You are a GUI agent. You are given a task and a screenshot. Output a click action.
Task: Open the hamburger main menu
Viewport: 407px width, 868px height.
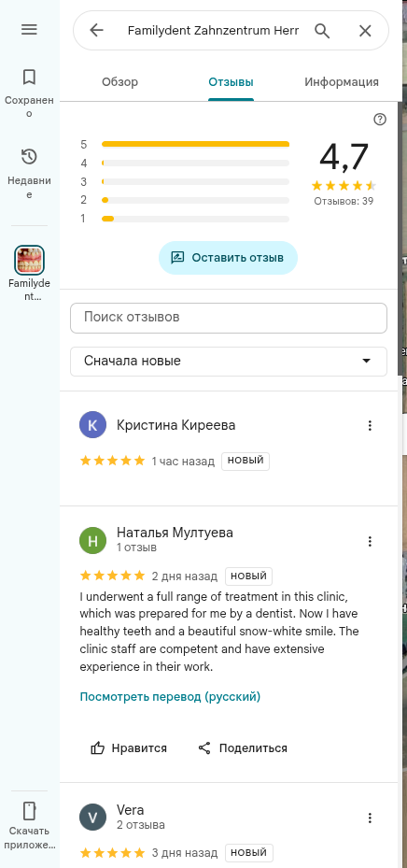coord(29,29)
